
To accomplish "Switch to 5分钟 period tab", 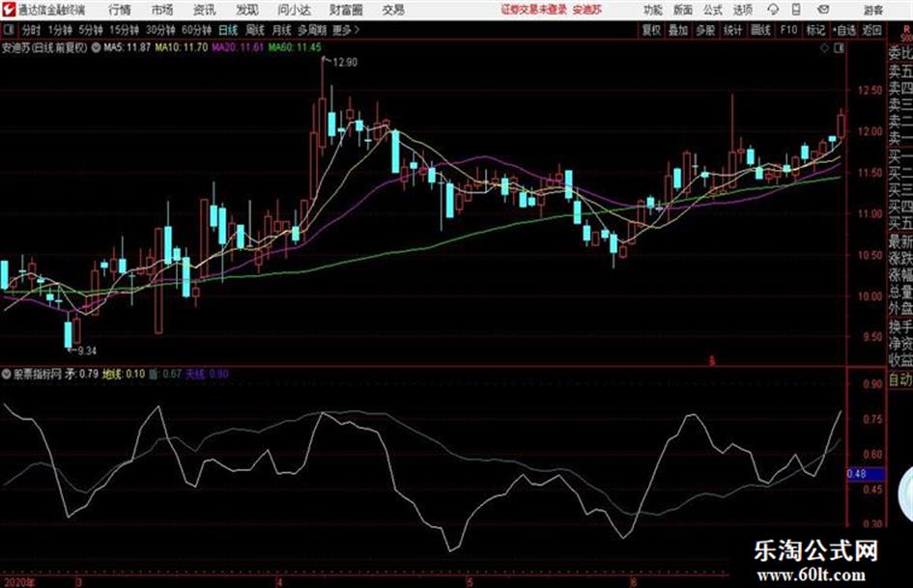I will tap(91, 30).
